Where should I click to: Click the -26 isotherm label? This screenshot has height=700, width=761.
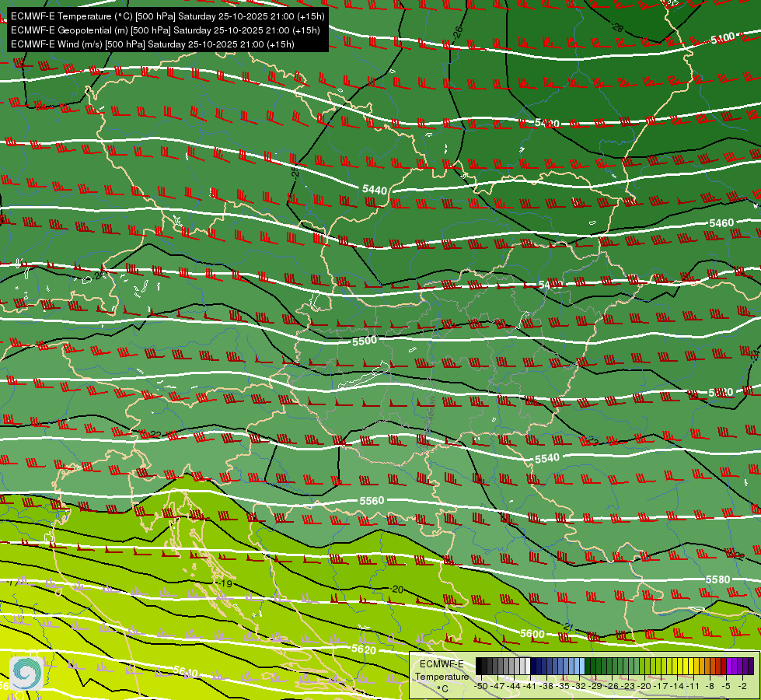pos(458,33)
